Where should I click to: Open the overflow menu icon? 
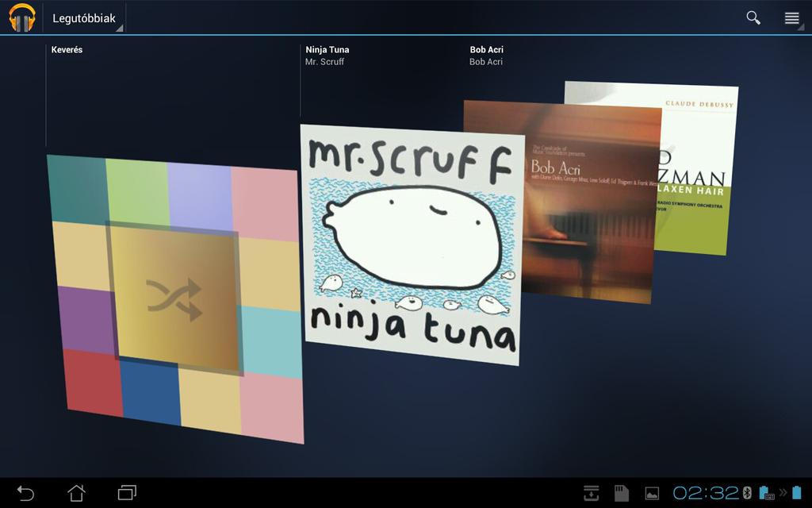(792, 18)
